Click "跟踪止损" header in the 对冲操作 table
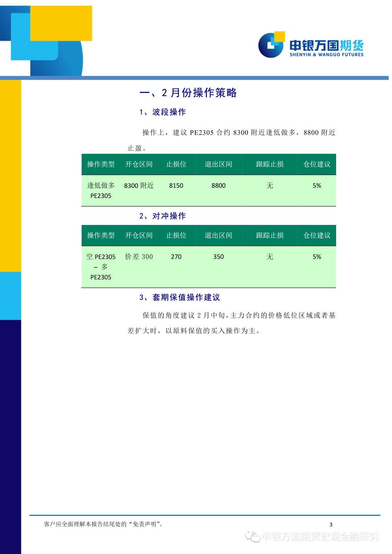Screen dimensions: 392x554 pyautogui.click(x=270, y=235)
